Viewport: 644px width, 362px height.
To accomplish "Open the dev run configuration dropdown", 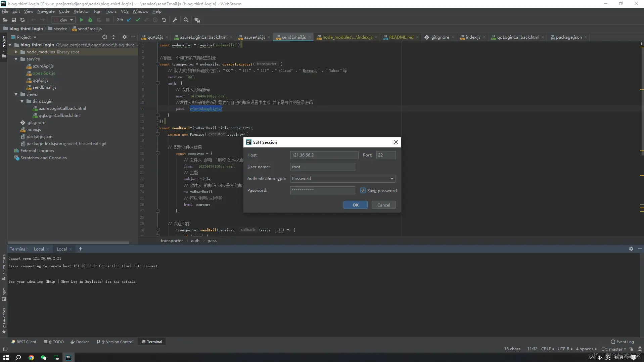I will click(x=64, y=20).
